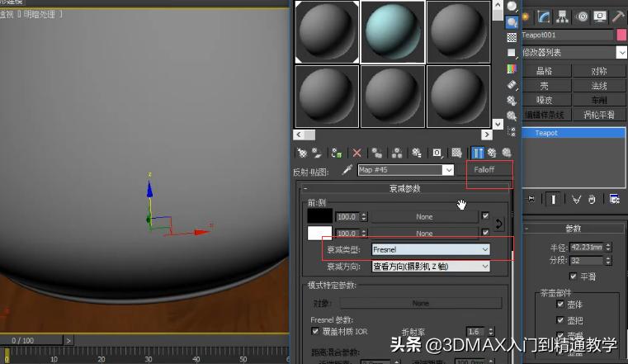Click Put Material to Scene icon
Screen dimensions: 628x364
pyautogui.click(x=317, y=153)
